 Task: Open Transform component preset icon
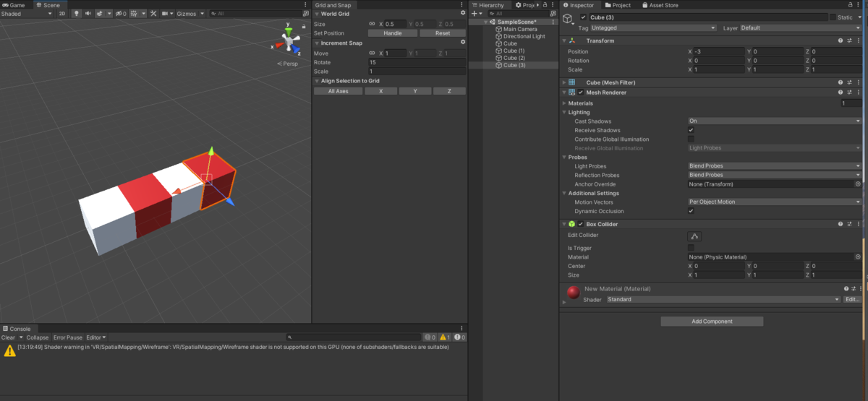(850, 41)
